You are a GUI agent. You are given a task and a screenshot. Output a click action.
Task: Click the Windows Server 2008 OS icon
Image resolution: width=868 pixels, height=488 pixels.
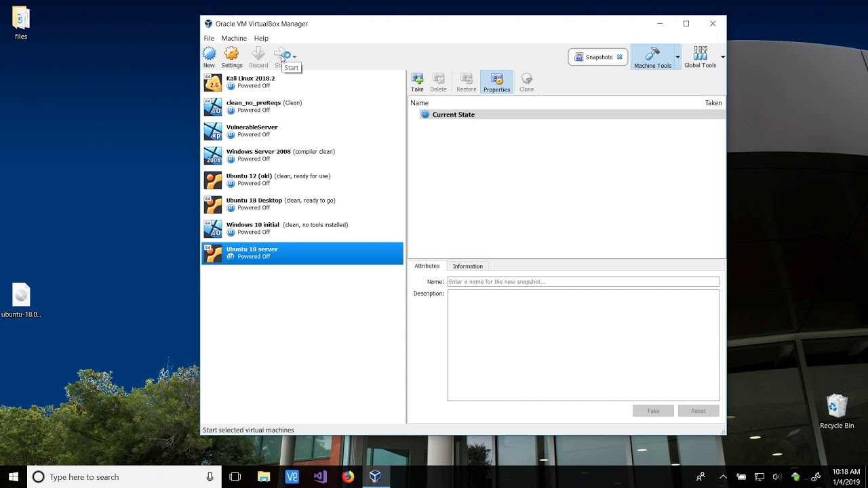[213, 156]
